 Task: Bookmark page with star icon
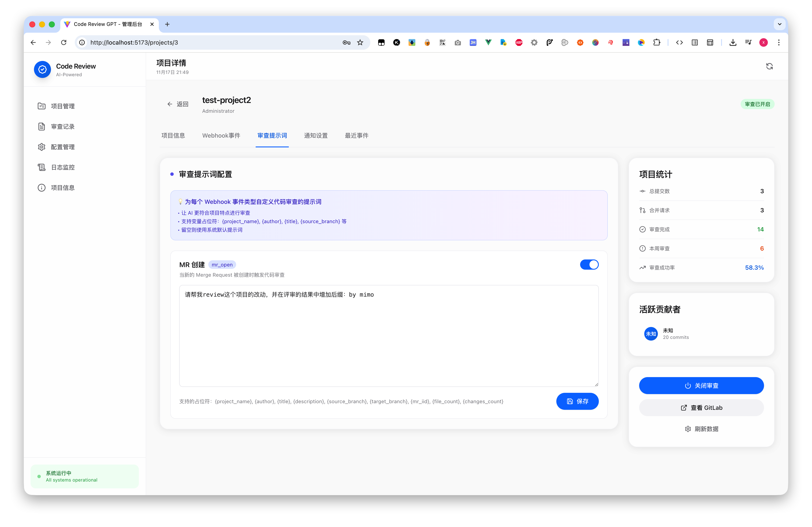click(x=360, y=42)
